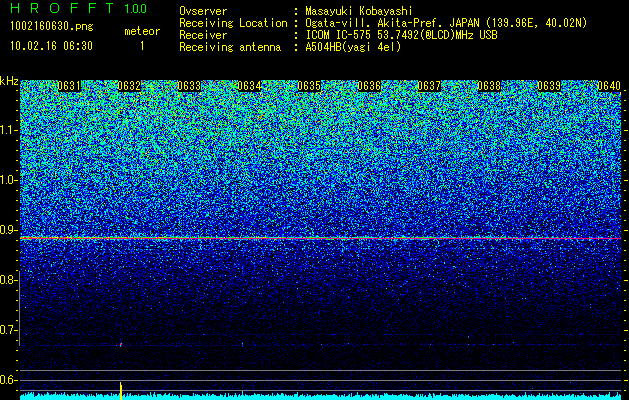Click the 'meteor' count label
Image resolution: width=629 pixels, height=400 pixels.
142,31
